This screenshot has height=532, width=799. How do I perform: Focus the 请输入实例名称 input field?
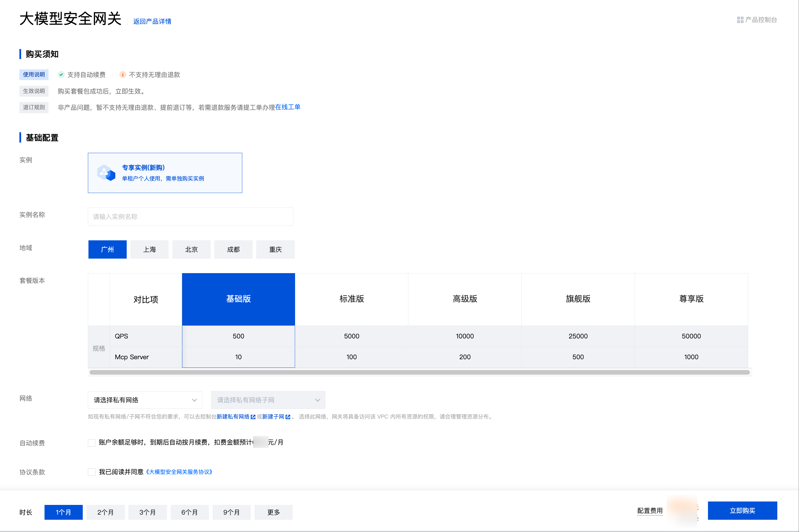(191, 216)
